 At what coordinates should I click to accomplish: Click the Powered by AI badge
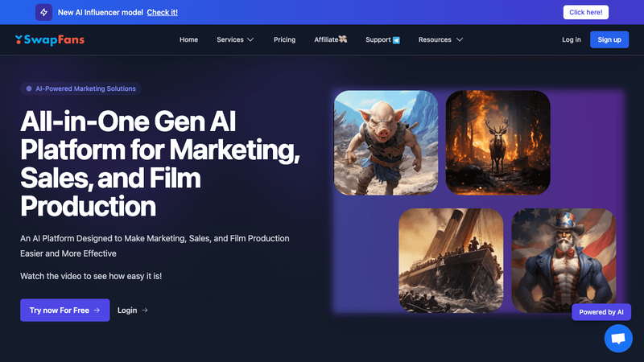point(601,312)
